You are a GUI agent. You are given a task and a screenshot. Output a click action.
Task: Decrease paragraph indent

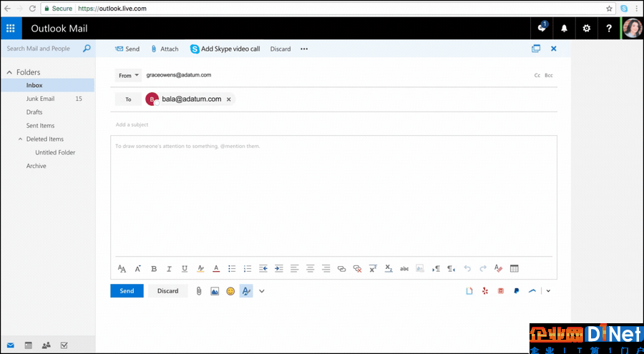tap(263, 269)
